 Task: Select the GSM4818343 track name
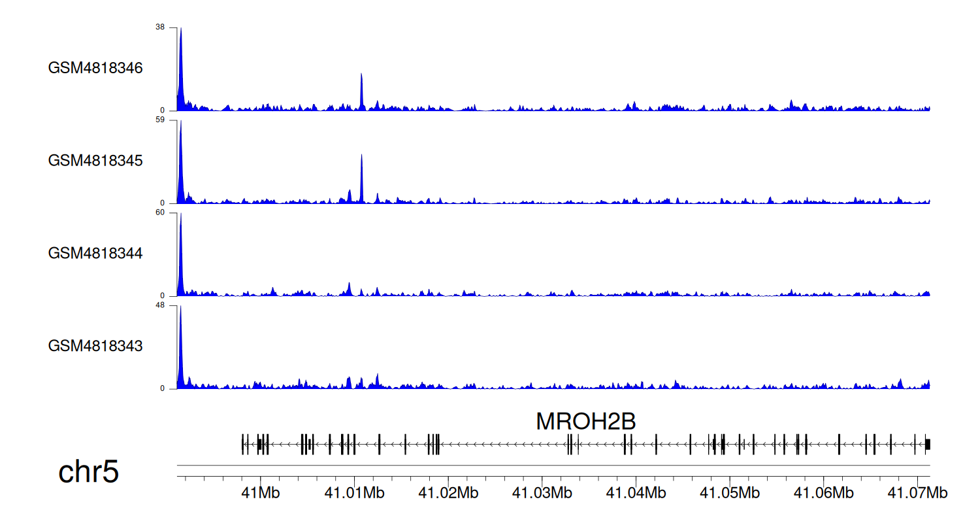click(x=95, y=345)
